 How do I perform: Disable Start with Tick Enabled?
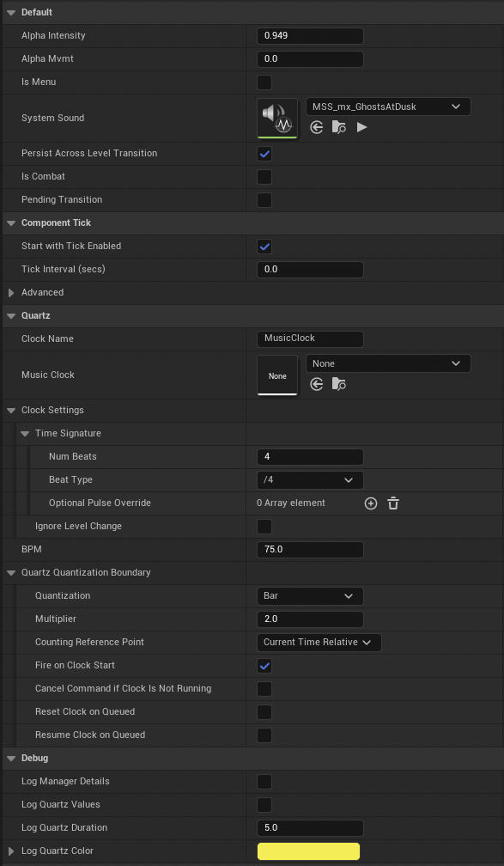point(264,247)
